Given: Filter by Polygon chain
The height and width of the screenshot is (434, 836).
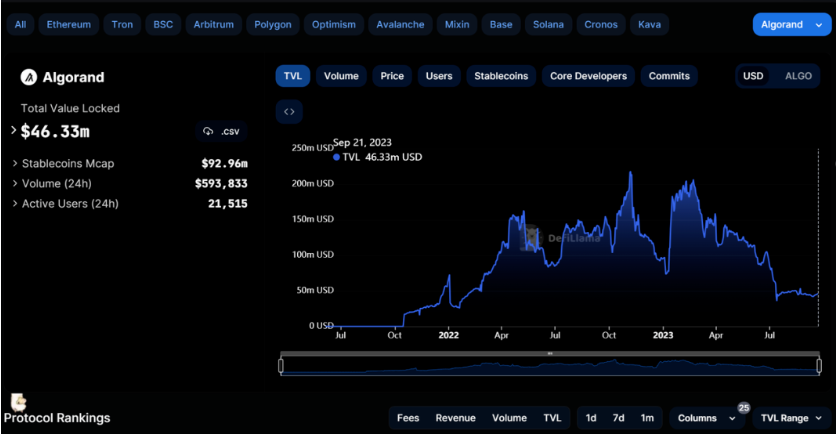Looking at the screenshot, I should tap(272, 25).
